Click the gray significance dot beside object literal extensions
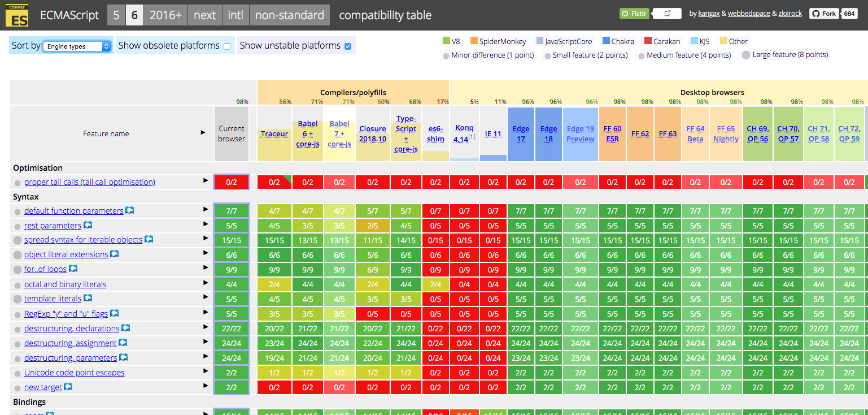The image size is (868, 415). coord(18,255)
